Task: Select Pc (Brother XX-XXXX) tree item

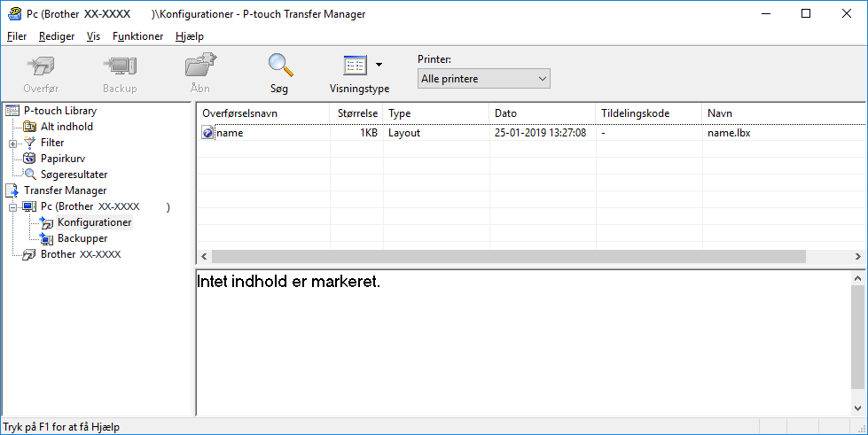Action: (106, 206)
